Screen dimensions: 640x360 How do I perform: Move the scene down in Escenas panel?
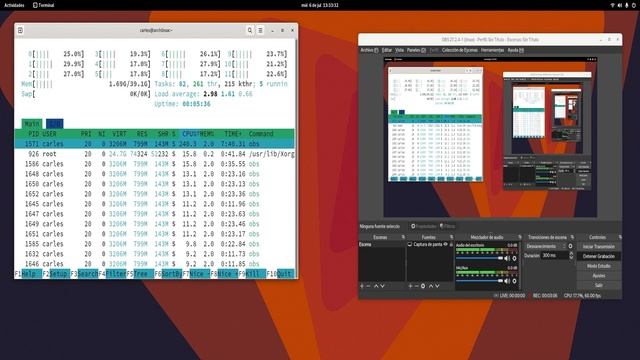pos(382,286)
